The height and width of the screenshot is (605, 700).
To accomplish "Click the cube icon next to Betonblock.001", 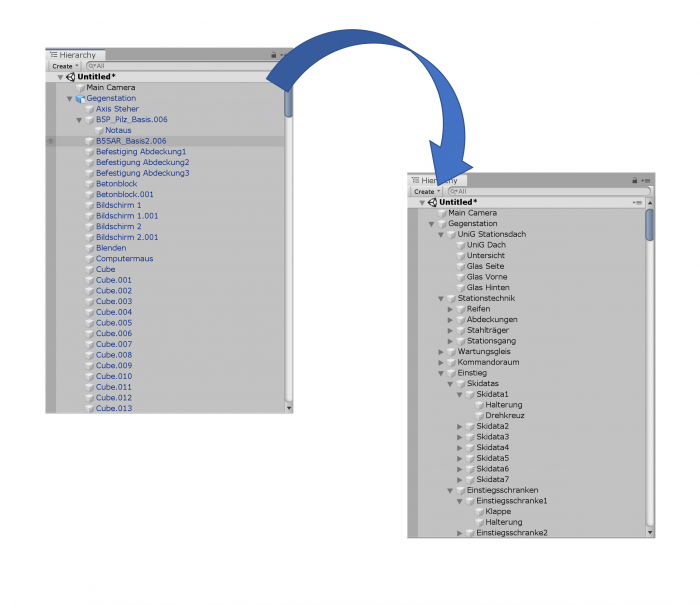I will pos(89,195).
